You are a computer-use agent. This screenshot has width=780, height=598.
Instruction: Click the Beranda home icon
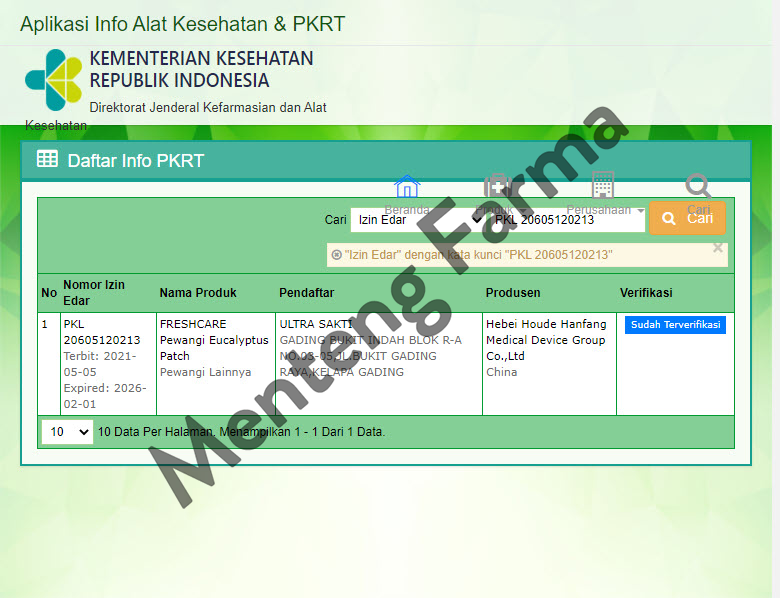pyautogui.click(x=406, y=187)
